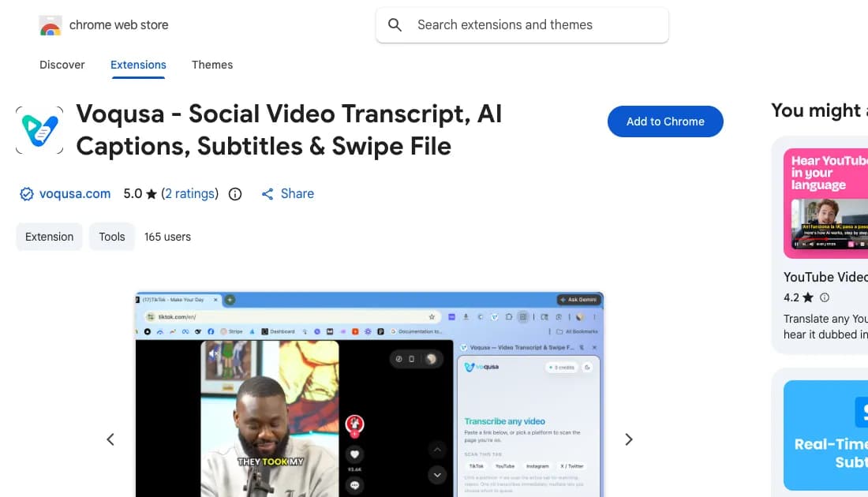Screen dimensions: 868x497
Task: Click the Voqusa screenshot preview image
Action: pyautogui.click(x=369, y=394)
